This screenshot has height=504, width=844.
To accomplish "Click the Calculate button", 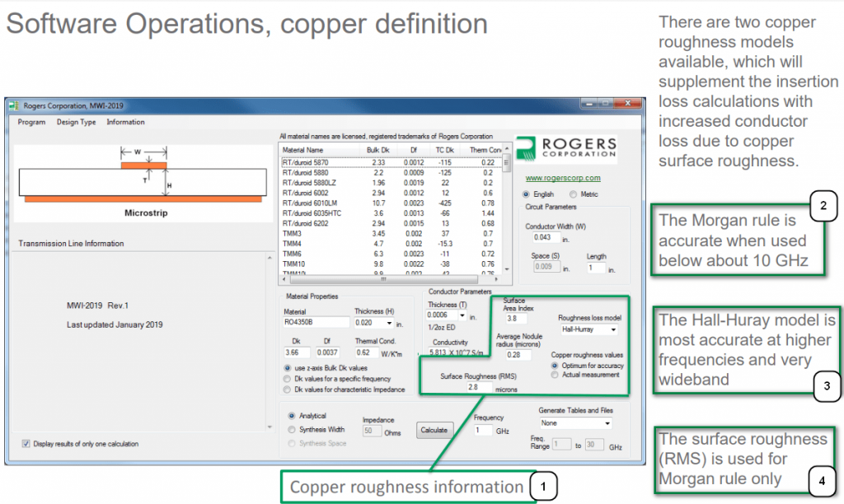I will [434, 431].
